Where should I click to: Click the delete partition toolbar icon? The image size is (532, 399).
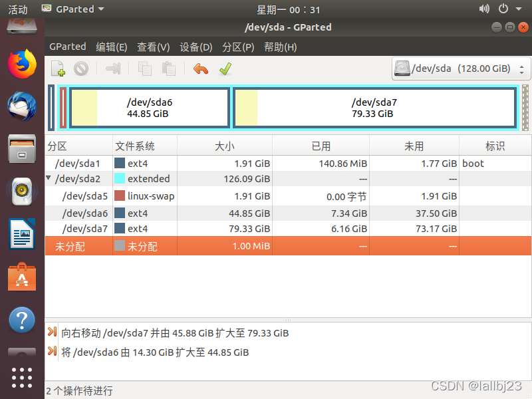pyautogui.click(x=81, y=68)
